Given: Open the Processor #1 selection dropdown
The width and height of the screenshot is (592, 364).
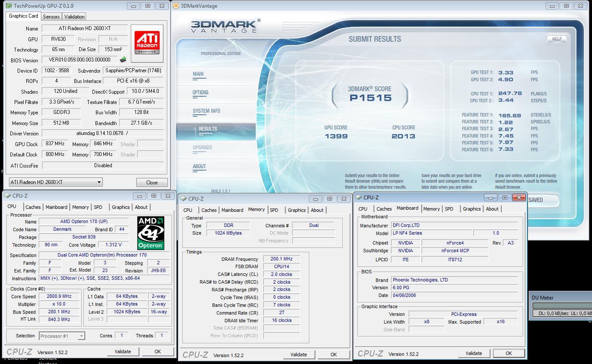Looking at the screenshot, I should (62, 336).
